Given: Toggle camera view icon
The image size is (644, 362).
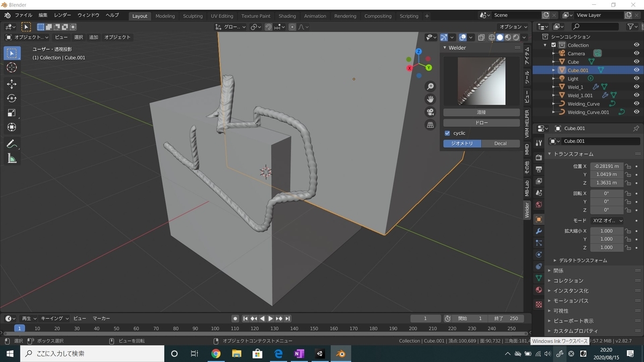Looking at the screenshot, I should coord(430,112).
